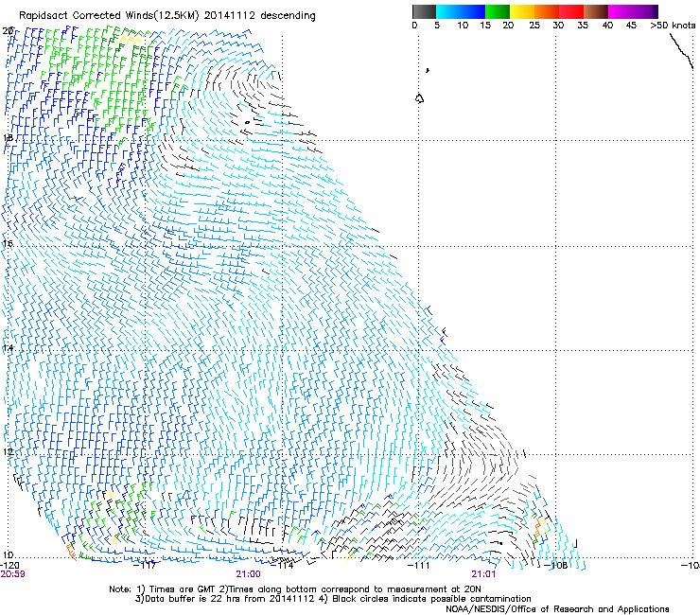Click the purple "21:00" time stamp
The image size is (700, 615).
click(248, 574)
